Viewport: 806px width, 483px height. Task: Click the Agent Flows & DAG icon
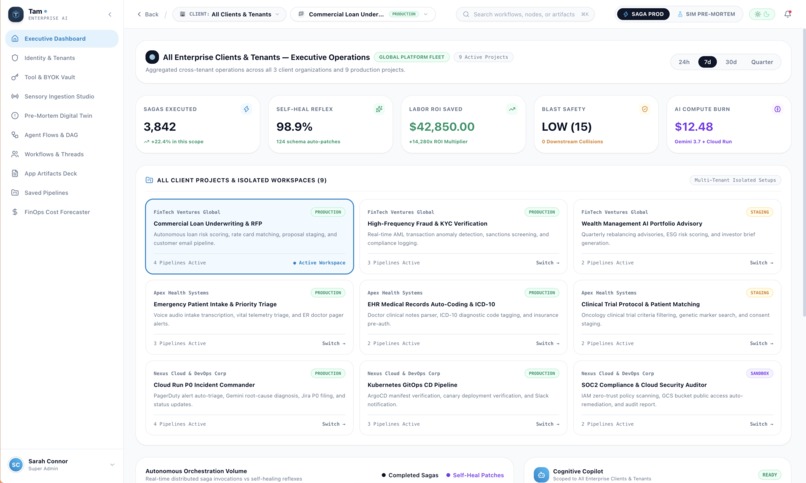tap(15, 135)
